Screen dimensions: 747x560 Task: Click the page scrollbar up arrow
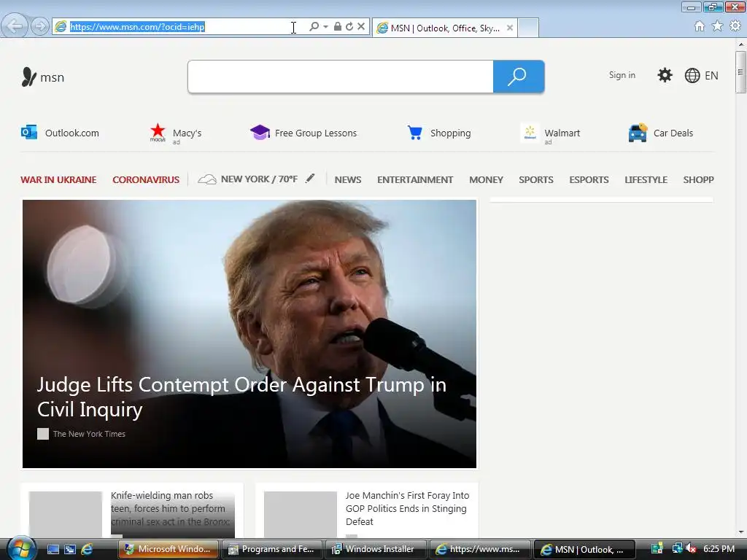[x=741, y=44]
